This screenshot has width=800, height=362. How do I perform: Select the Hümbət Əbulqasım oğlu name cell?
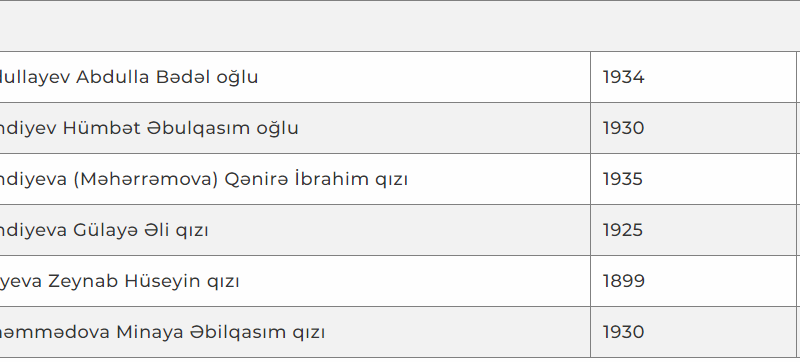click(x=295, y=128)
